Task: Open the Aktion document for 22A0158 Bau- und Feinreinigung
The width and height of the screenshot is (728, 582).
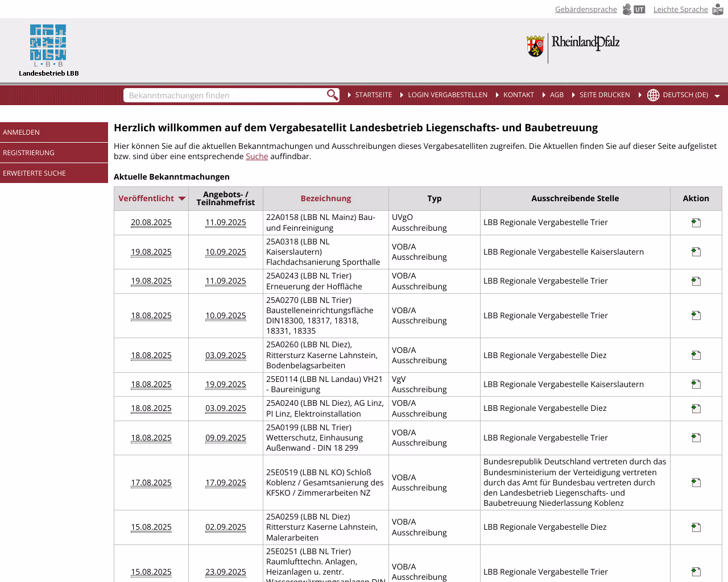Action: [696, 222]
